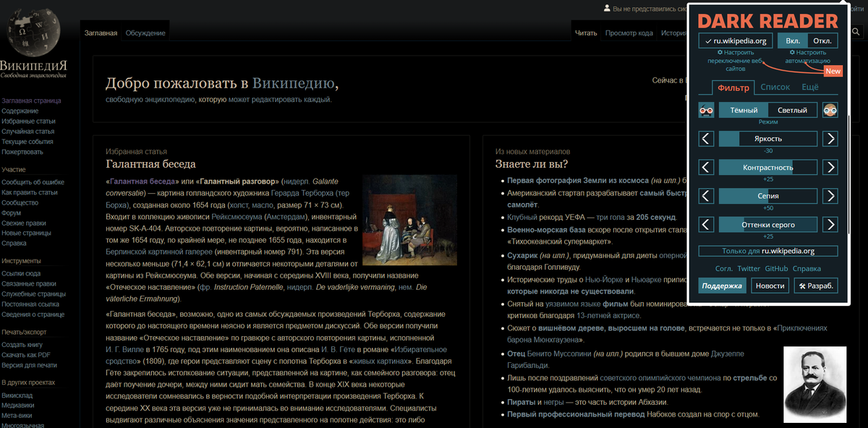The image size is (868, 428).
Task: Open Избранные статьи in sidebar
Action: pyautogui.click(x=28, y=121)
